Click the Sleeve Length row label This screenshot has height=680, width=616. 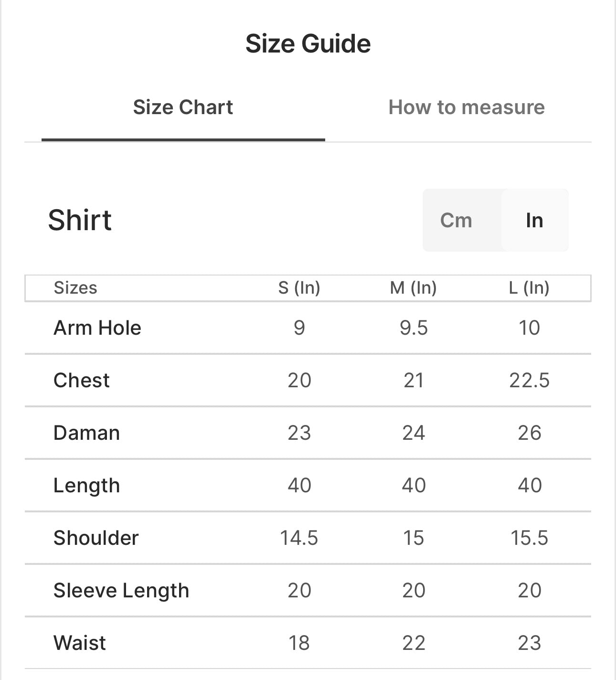(x=121, y=591)
